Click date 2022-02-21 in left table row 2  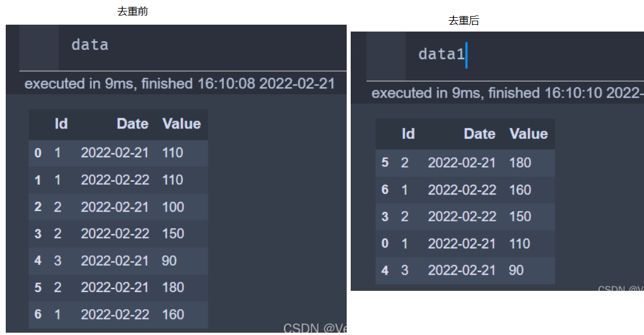coord(115,207)
